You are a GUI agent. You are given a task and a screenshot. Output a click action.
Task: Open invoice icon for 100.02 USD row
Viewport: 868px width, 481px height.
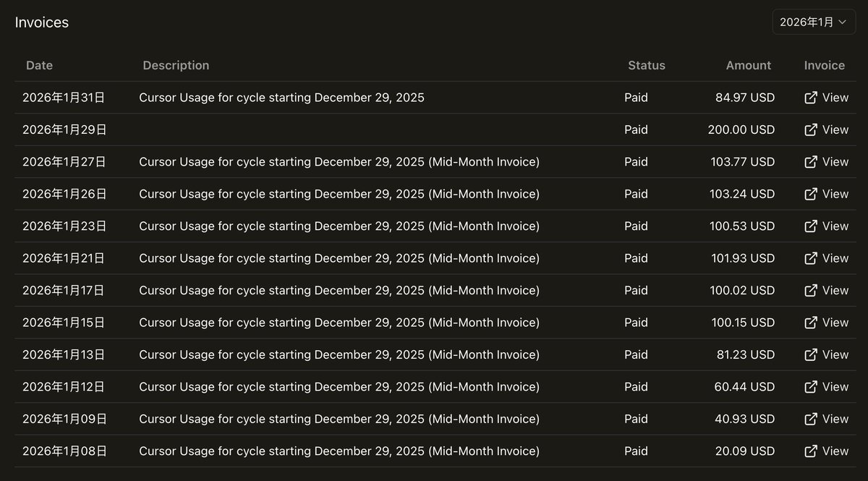click(811, 290)
